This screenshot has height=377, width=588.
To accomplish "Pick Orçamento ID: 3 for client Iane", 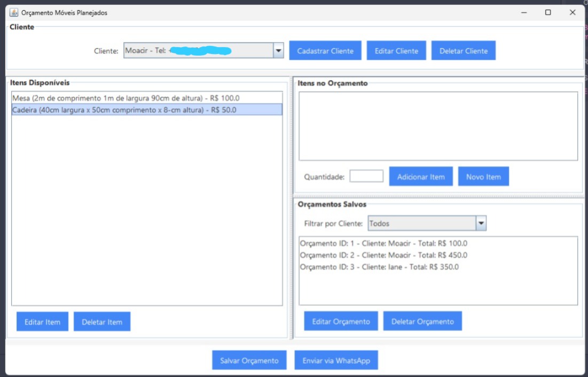I will [x=379, y=267].
